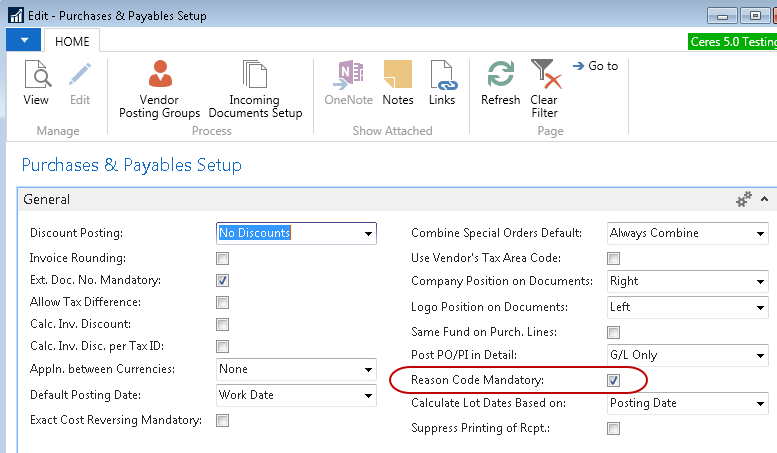Enable the Invoice Rounding checkbox
The image size is (777, 453).
[x=223, y=258]
